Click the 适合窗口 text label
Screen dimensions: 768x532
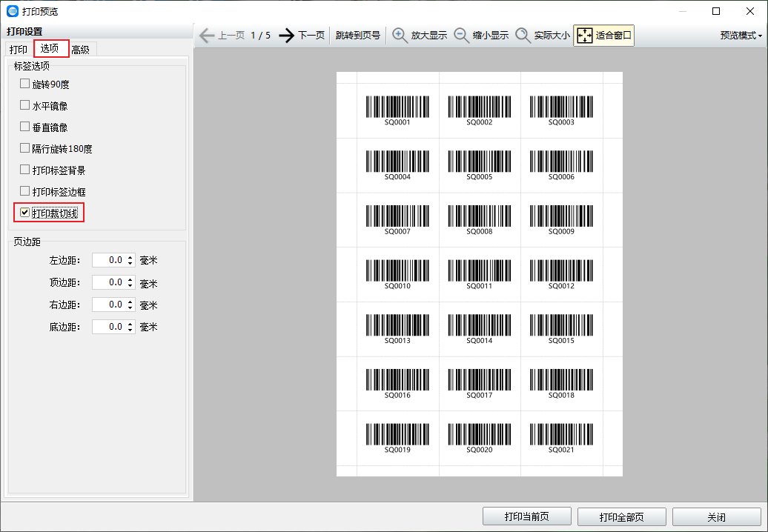click(x=613, y=36)
